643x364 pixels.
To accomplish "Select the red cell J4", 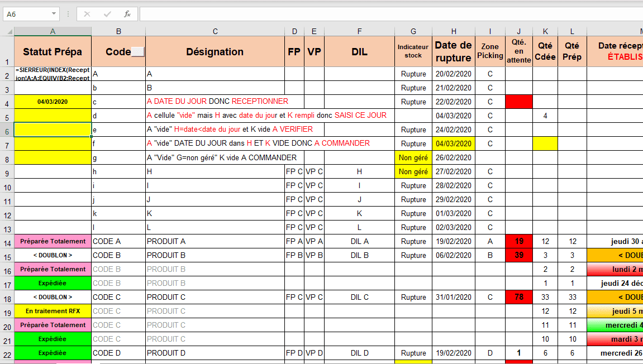I will point(518,102).
